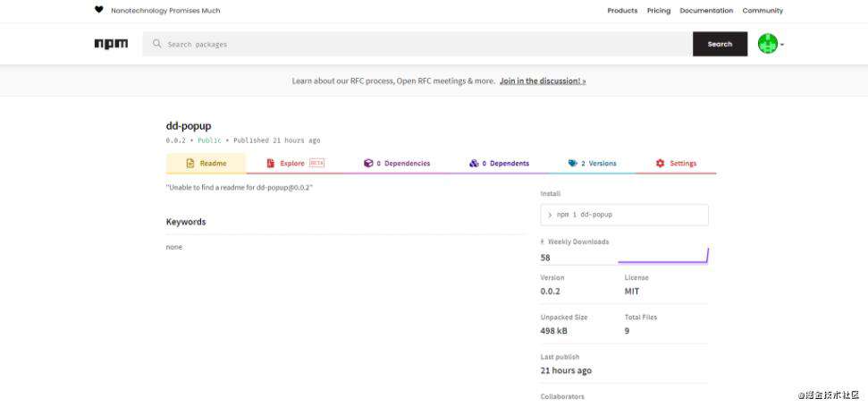868x407 pixels.
Task: Go to npm home via logo
Action: click(x=111, y=44)
